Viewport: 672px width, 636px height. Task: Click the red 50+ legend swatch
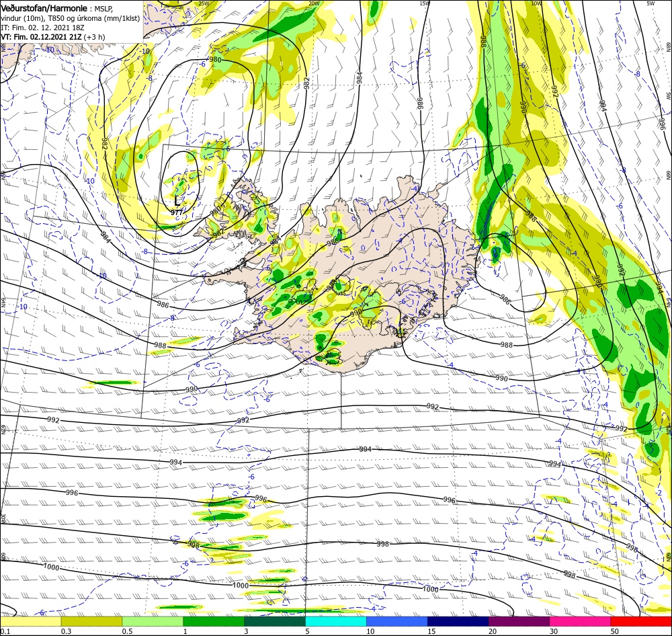point(641,621)
